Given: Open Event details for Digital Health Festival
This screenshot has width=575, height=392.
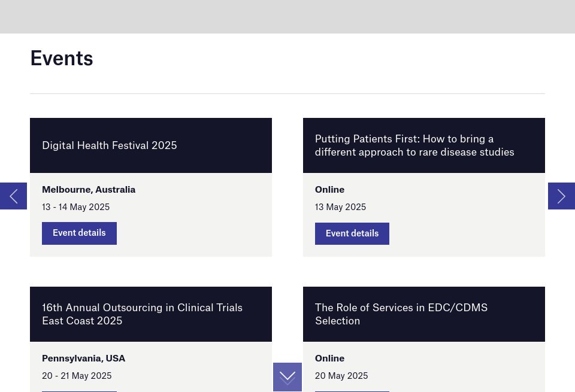Looking at the screenshot, I should [79, 233].
